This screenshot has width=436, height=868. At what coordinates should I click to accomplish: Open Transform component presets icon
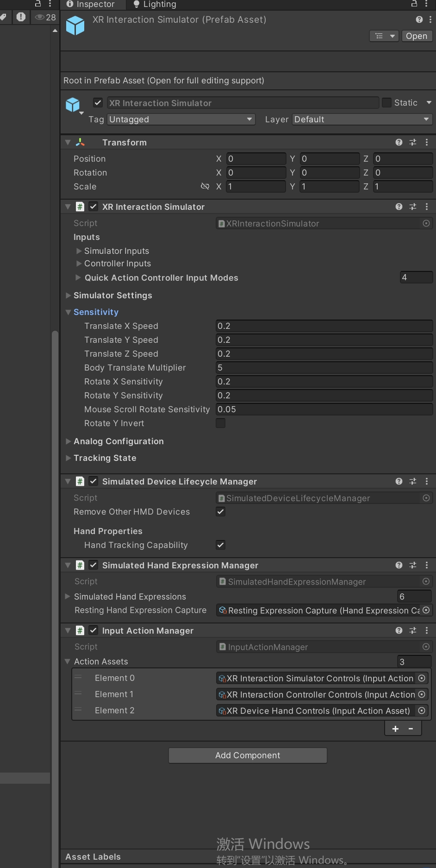point(413,142)
